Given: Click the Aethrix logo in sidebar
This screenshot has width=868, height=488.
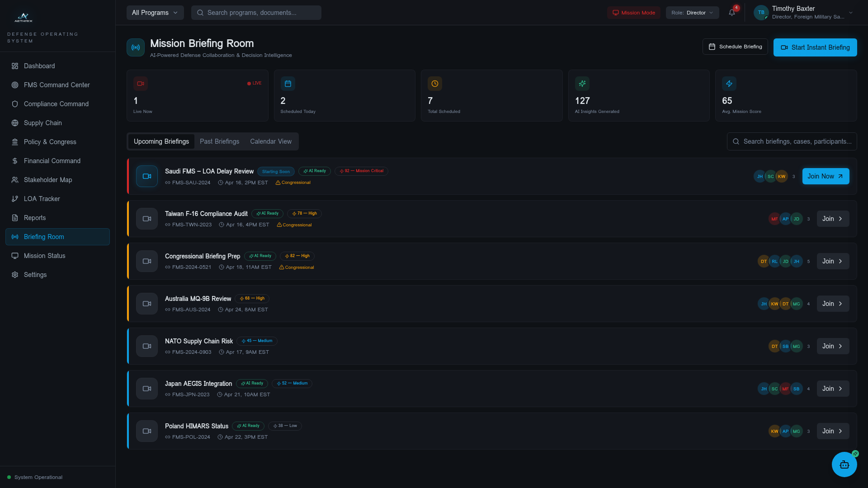Looking at the screenshot, I should 24,18.
